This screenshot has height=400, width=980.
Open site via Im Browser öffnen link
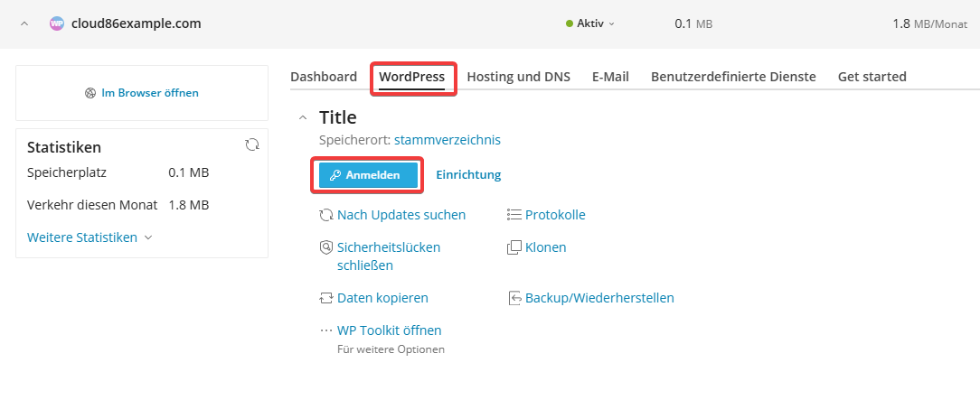coord(150,93)
